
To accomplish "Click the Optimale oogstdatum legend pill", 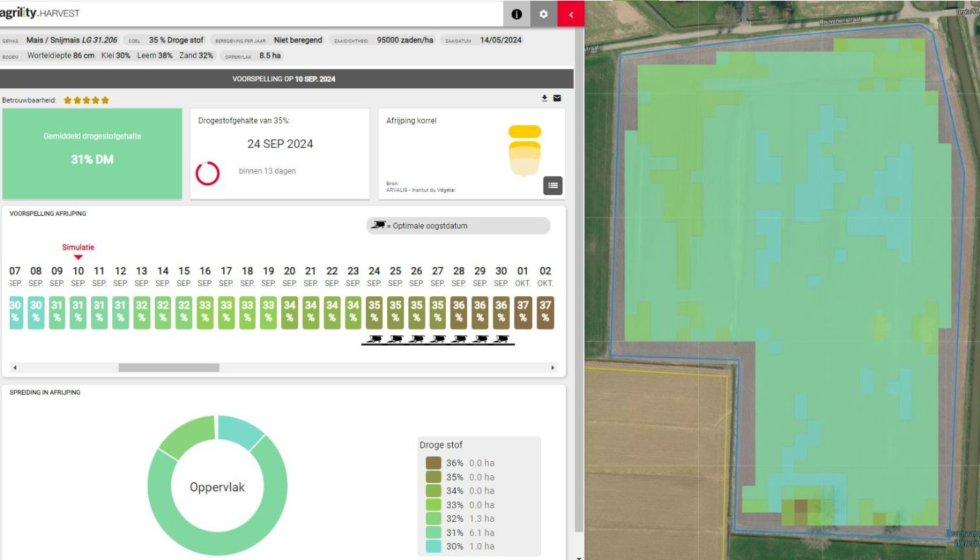I will pyautogui.click(x=458, y=226).
